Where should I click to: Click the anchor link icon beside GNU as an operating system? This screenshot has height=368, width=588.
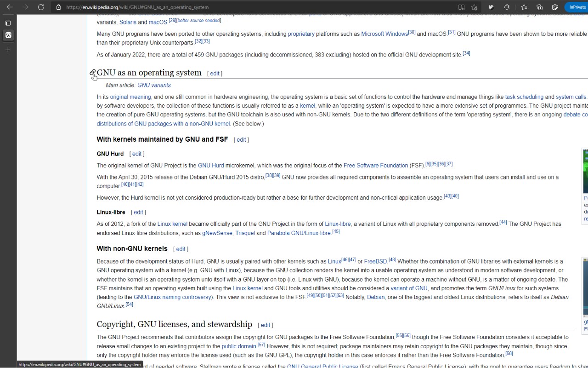(x=92, y=73)
